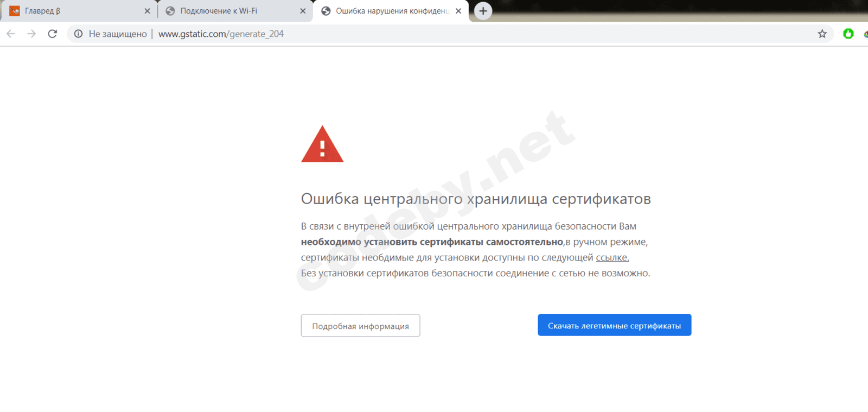Switch to the 'Главред β' tab
This screenshot has height=412, width=868.
click(x=79, y=11)
